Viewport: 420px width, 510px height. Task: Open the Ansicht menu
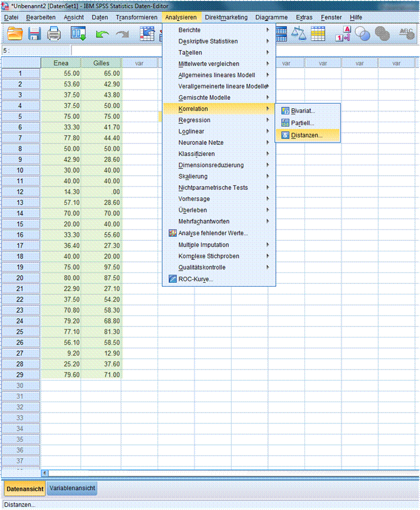click(74, 17)
